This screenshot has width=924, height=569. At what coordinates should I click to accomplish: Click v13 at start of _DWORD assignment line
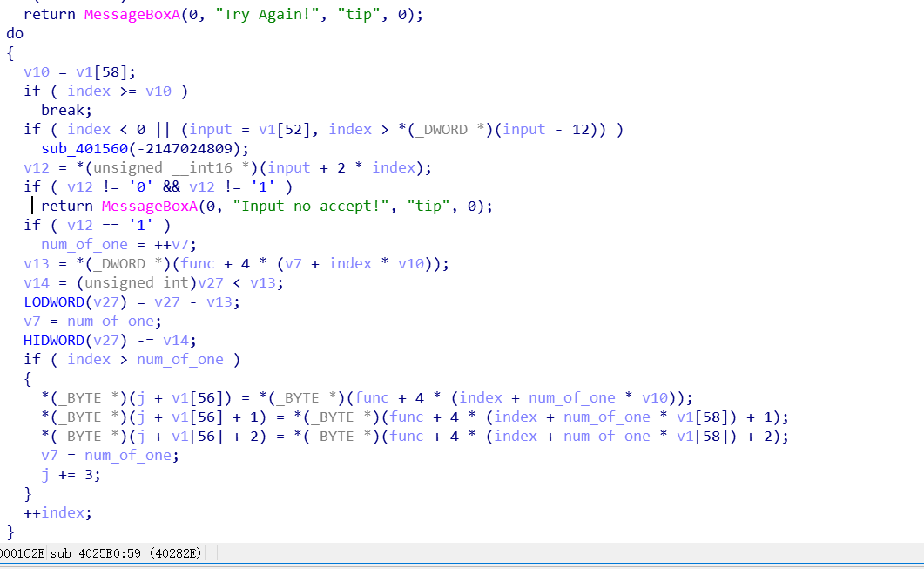click(x=36, y=263)
